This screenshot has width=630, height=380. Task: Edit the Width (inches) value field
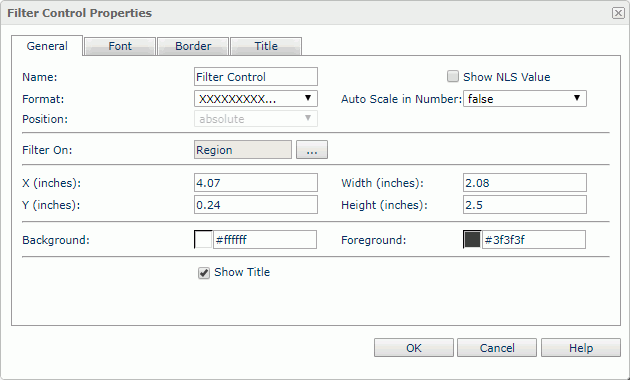[525, 183]
